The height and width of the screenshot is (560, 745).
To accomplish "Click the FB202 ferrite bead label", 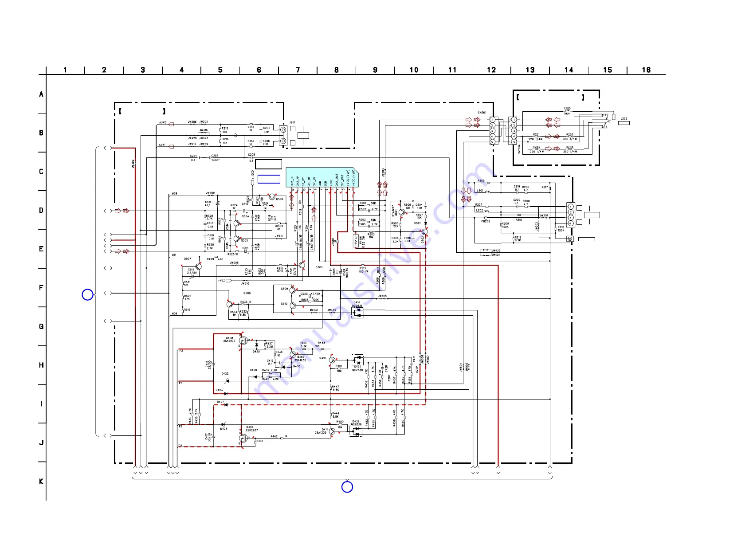I will (x=486, y=221).
